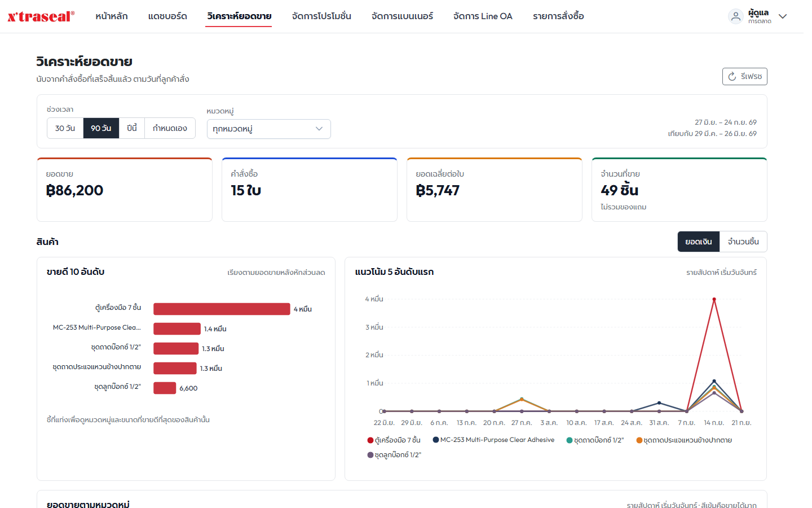Toggle ชุดถาดประแจแหวนข้างปากตาย orange legend dot
The width and height of the screenshot is (812, 508).
click(x=639, y=440)
